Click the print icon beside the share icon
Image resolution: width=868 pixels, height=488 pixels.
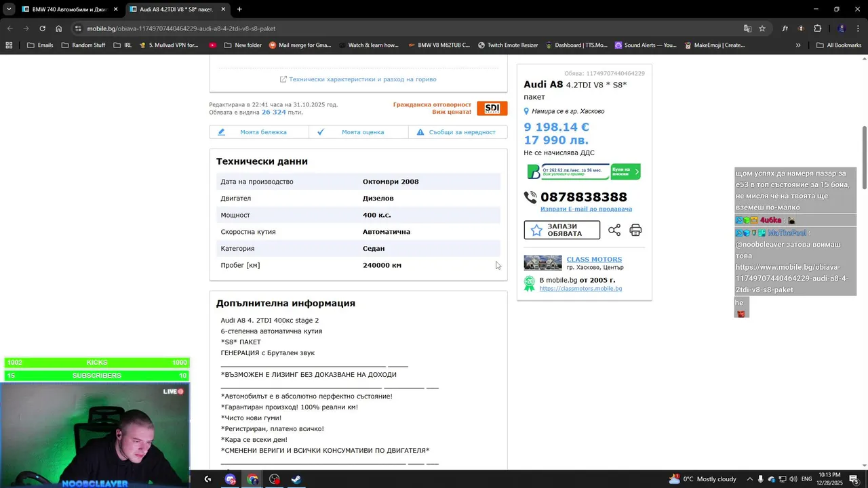pyautogui.click(x=635, y=230)
